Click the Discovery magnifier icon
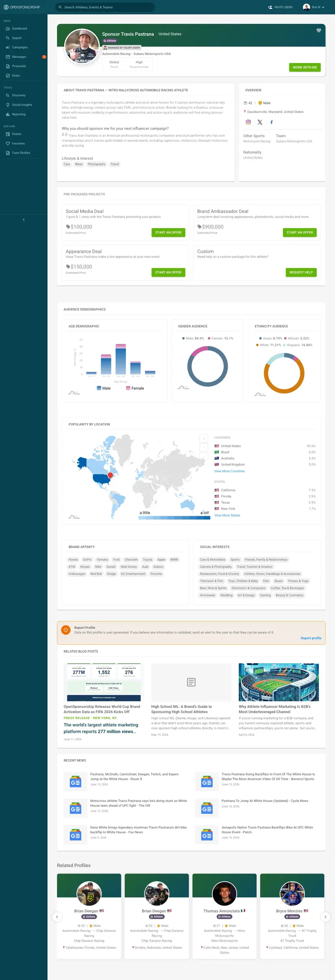 (8, 95)
